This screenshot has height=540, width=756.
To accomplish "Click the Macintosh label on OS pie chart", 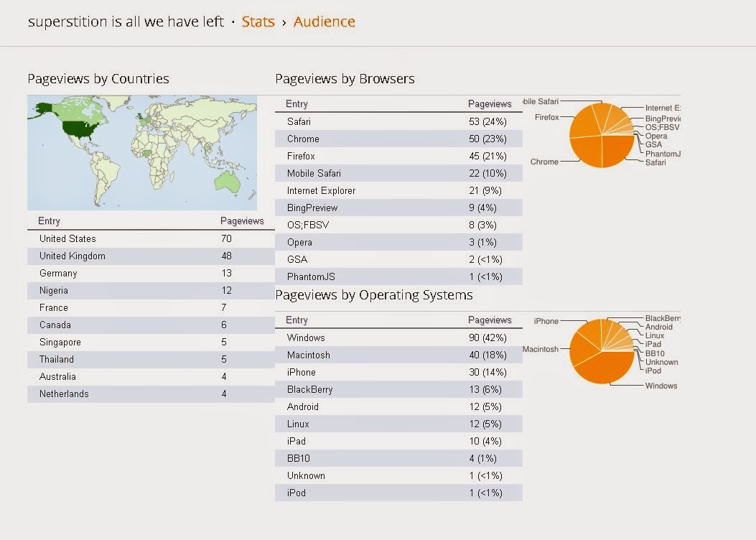I will coord(541,349).
